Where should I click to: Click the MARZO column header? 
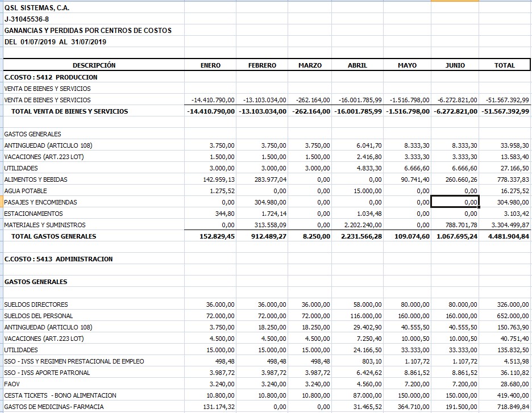(x=310, y=65)
